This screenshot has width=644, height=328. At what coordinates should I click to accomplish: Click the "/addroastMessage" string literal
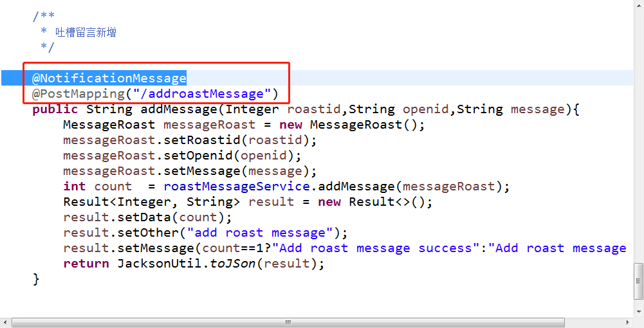[201, 94]
